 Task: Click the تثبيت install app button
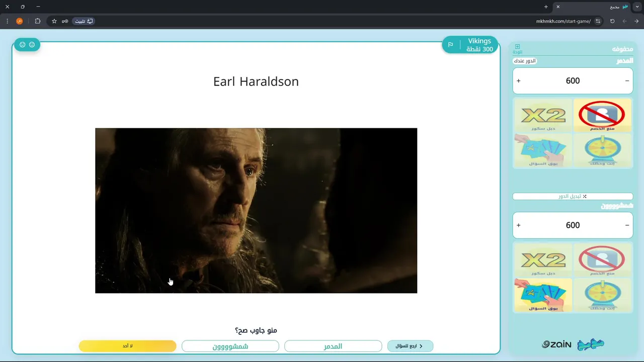click(84, 21)
